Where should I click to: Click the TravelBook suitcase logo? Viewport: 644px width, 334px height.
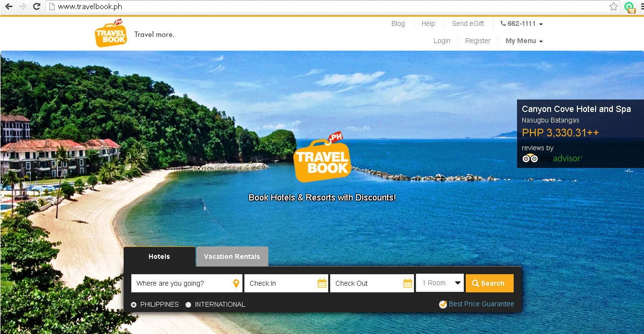[x=111, y=33]
